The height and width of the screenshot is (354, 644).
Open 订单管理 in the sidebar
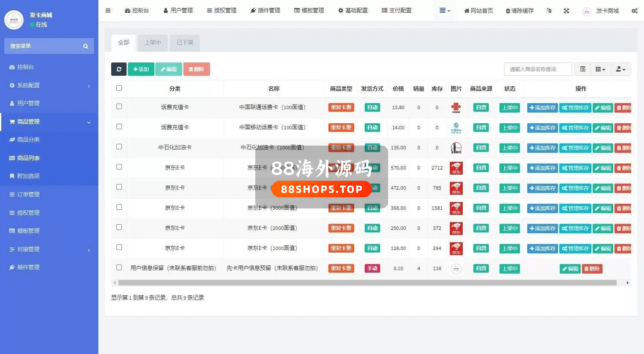pyautogui.click(x=28, y=194)
